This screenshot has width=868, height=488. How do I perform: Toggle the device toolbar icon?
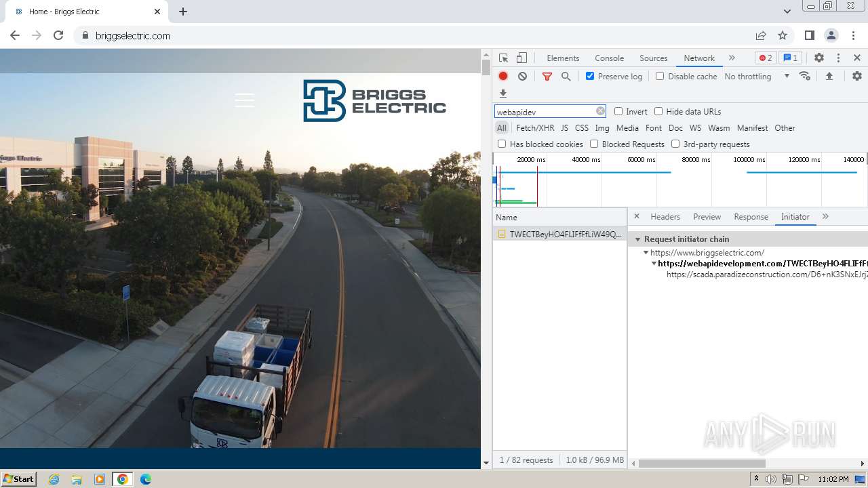click(521, 58)
